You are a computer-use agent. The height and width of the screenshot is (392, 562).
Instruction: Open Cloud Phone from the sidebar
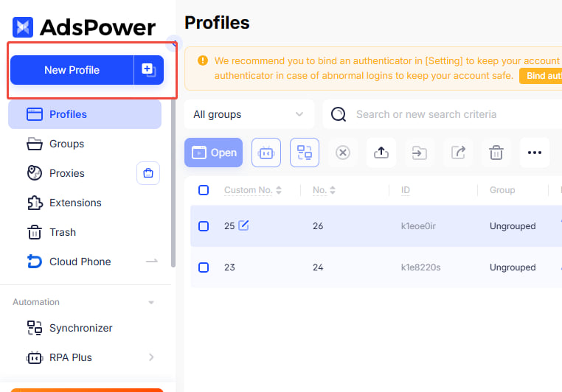[80, 262]
